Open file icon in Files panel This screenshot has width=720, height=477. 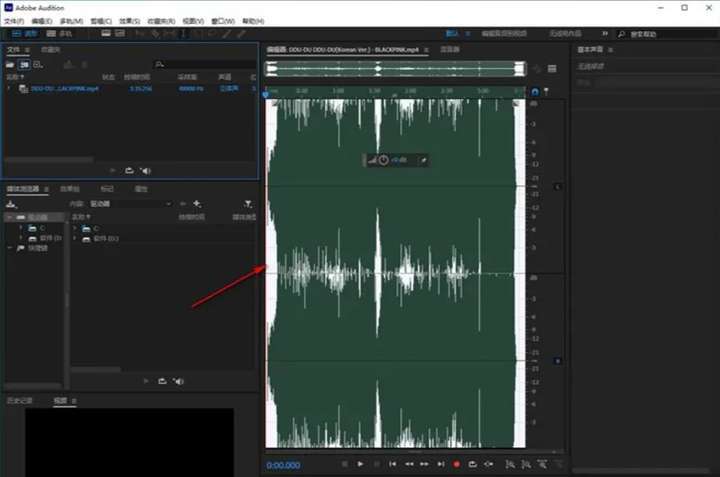click(x=10, y=65)
